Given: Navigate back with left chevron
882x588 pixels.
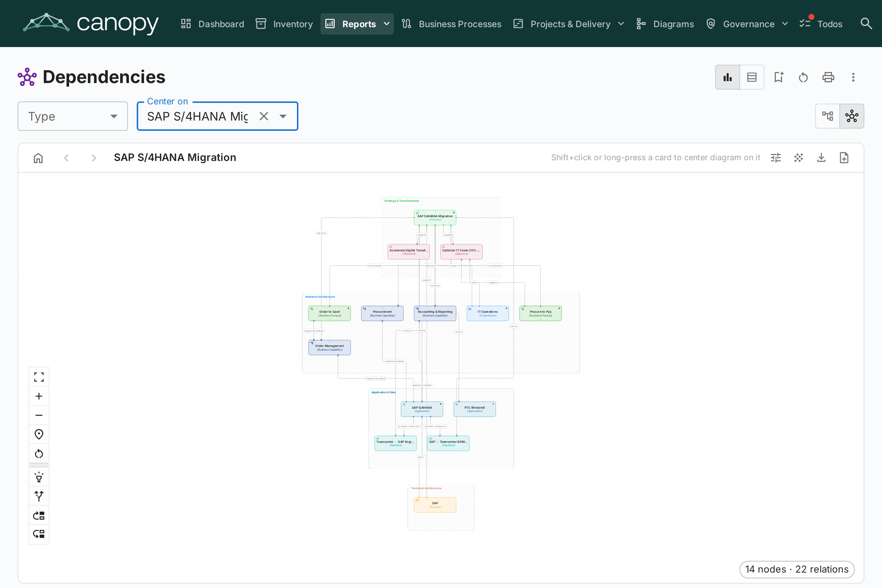Looking at the screenshot, I should pos(67,158).
